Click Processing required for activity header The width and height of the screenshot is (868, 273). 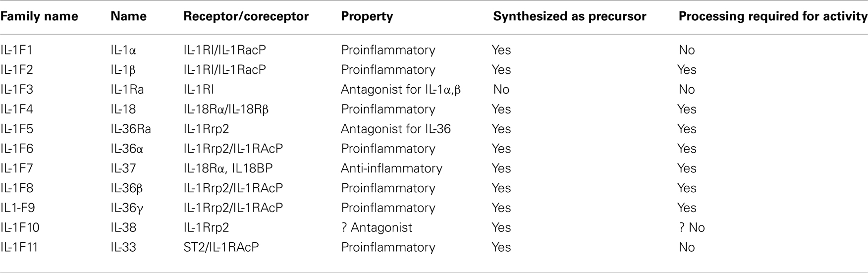[773, 16]
